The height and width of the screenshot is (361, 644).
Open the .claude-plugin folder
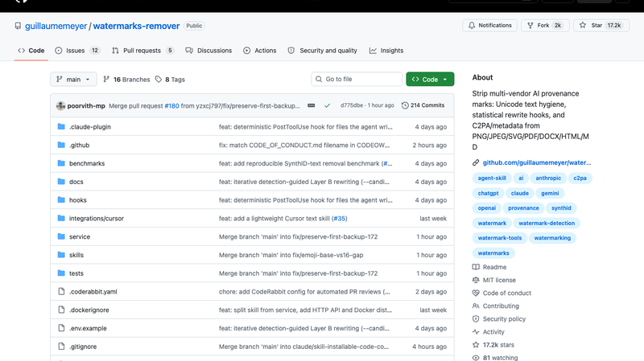[x=90, y=127]
